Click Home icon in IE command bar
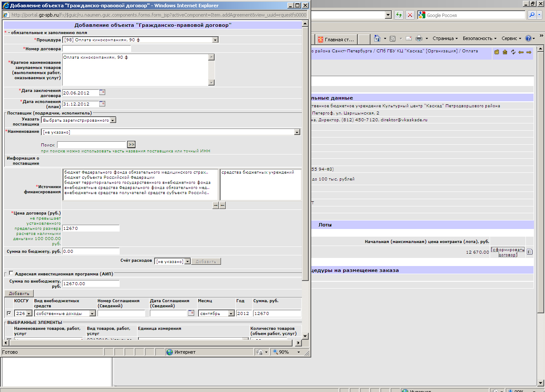 tap(377, 38)
